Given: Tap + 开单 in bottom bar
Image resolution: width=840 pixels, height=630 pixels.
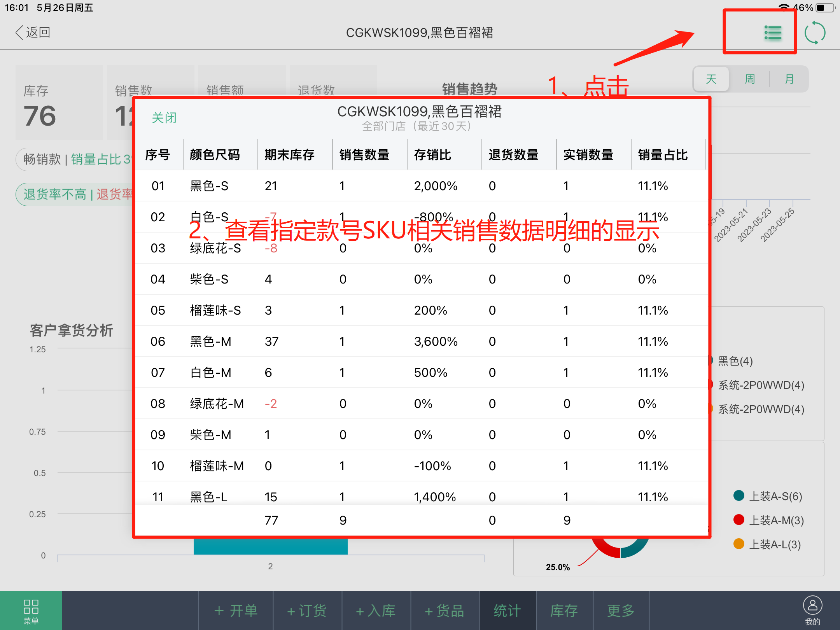Looking at the screenshot, I should coord(236,611).
